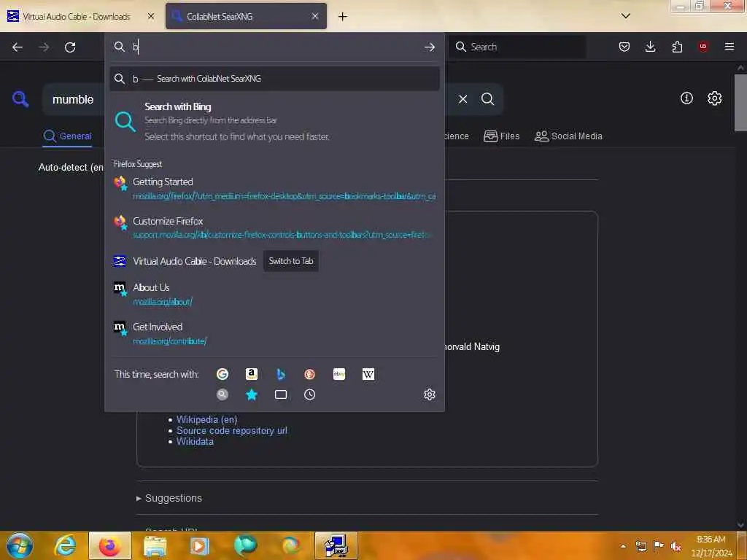Click Switch to Tab button
The height and width of the screenshot is (560, 747).
290,261
